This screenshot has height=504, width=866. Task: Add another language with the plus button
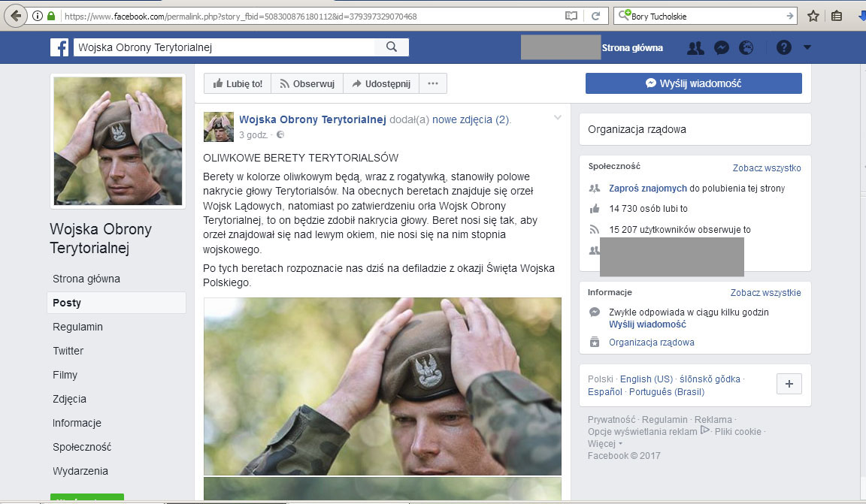(789, 384)
